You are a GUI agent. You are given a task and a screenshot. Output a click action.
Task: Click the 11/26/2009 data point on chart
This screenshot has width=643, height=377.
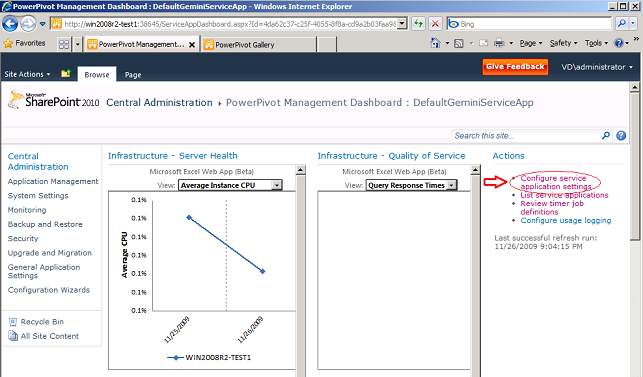coord(263,271)
